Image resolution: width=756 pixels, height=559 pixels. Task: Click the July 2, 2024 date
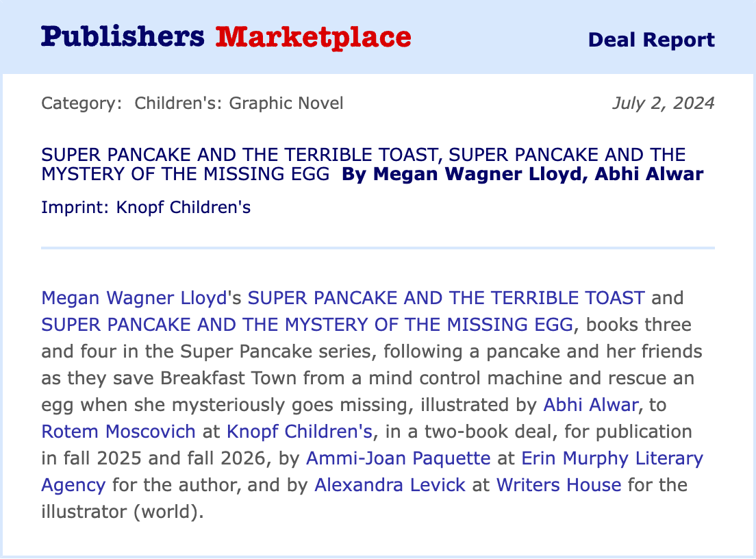663,103
